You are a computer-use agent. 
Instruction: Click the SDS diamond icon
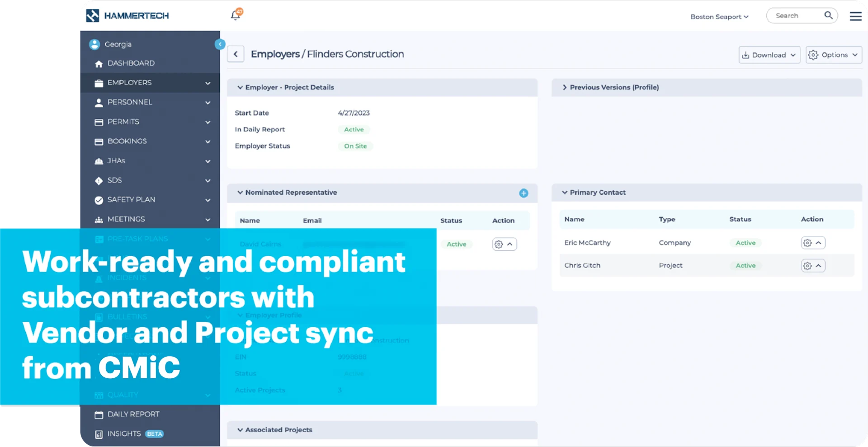click(99, 181)
